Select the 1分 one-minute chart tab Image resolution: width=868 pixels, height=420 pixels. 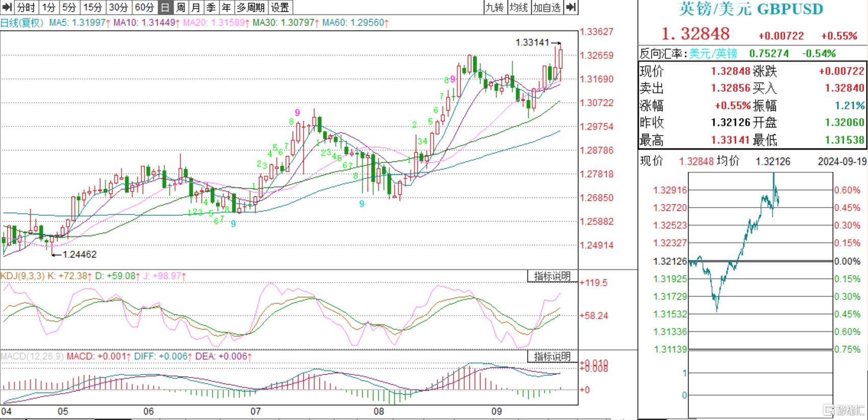[49, 7]
